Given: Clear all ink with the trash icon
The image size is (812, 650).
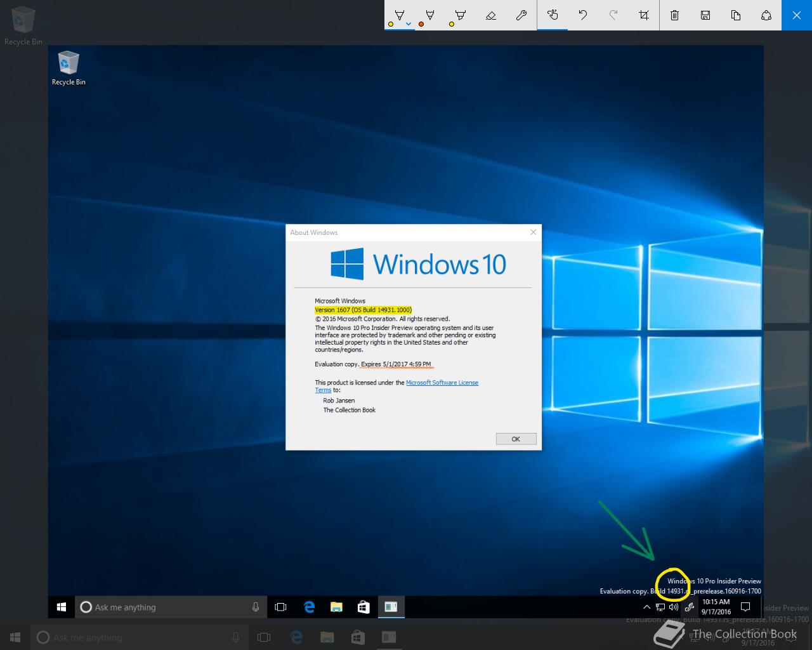Looking at the screenshot, I should (674, 15).
